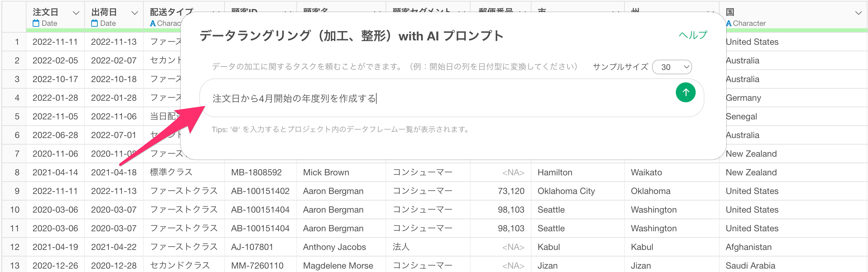Select the 出荷日 column header
Viewport: 868px width, 272px height.
[x=104, y=12]
